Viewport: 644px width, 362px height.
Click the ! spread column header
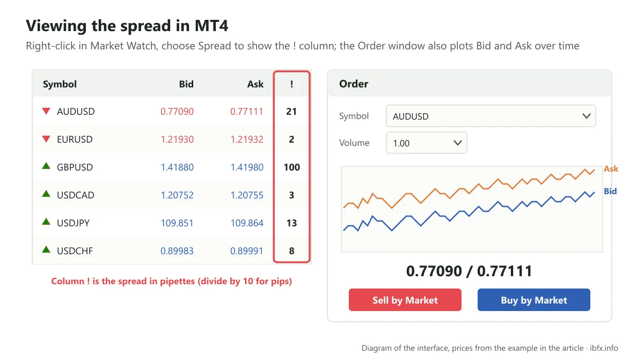pyautogui.click(x=291, y=84)
